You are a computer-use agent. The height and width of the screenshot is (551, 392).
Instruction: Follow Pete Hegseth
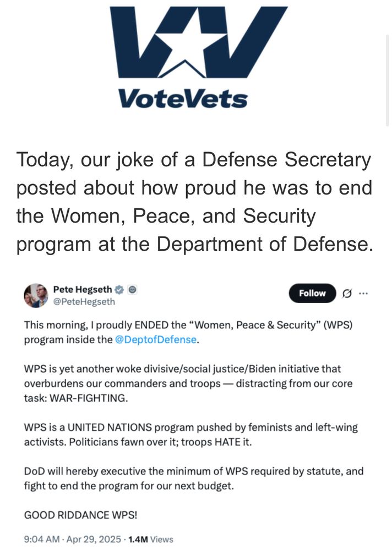point(312,293)
